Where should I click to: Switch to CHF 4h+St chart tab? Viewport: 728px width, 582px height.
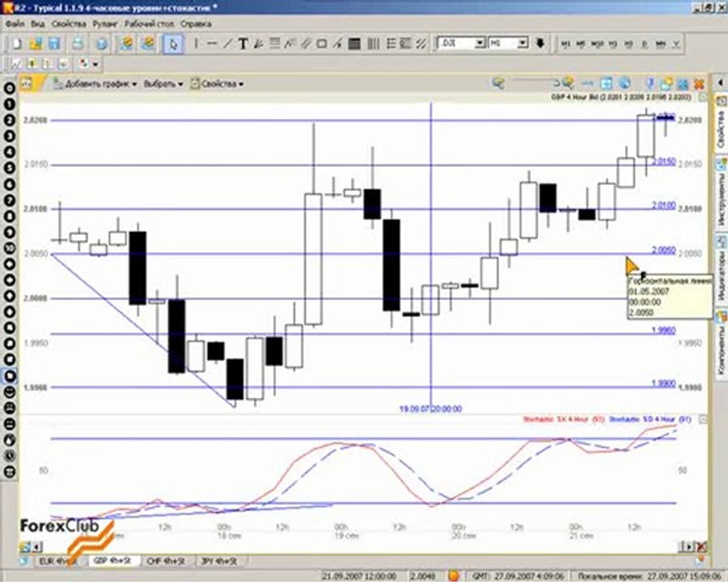(166, 561)
